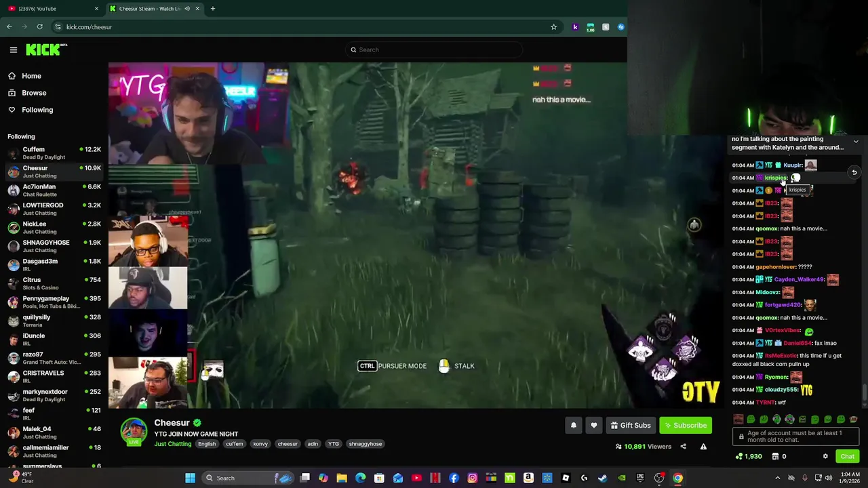Bookmark this page with the star icon
The height and width of the screenshot is (488, 868).
coord(553,27)
